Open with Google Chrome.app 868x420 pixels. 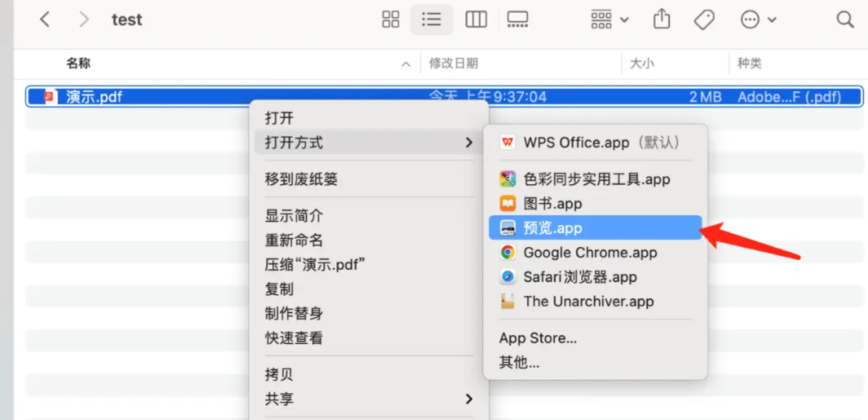click(596, 252)
